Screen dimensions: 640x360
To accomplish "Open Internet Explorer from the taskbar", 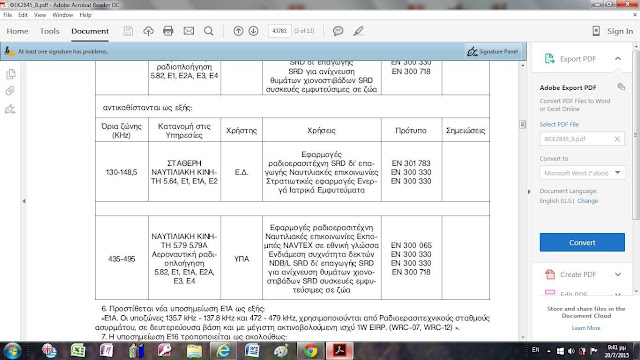I will coord(223,351).
